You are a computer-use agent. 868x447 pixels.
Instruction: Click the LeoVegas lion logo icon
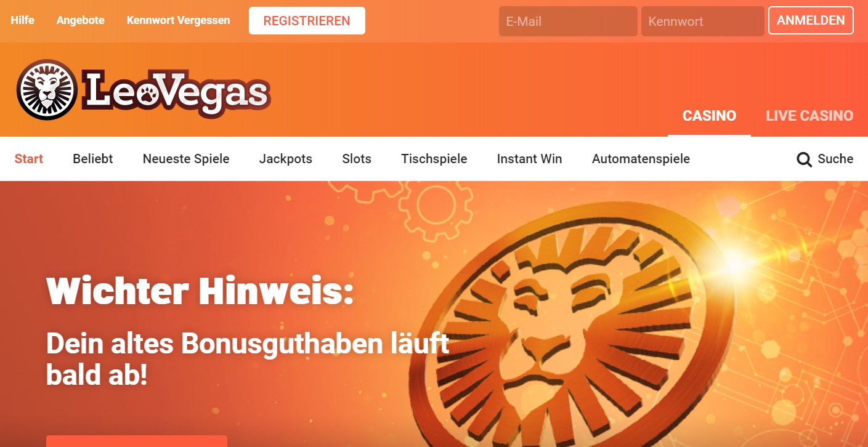point(47,90)
